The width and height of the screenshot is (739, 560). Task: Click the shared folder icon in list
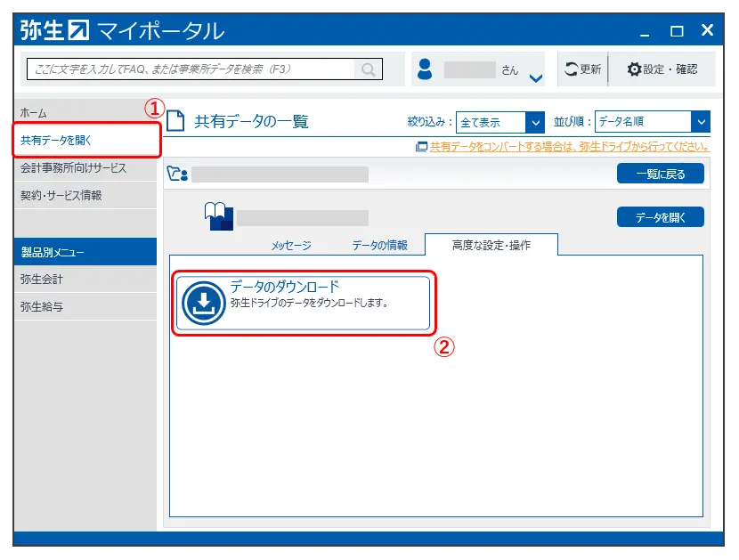pyautogui.click(x=178, y=174)
